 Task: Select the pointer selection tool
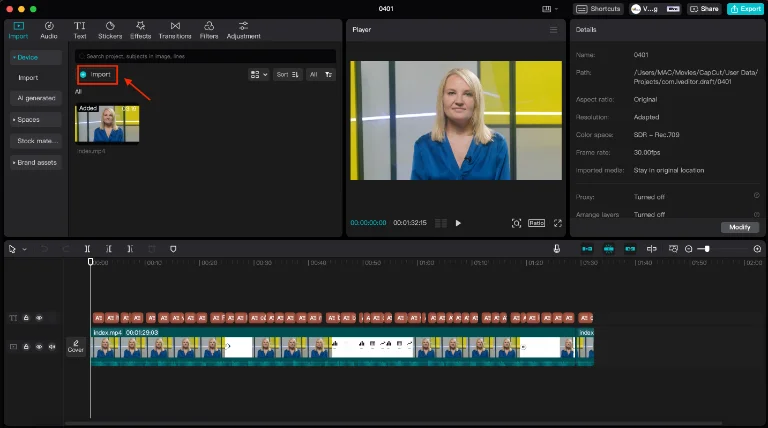pyautogui.click(x=12, y=249)
